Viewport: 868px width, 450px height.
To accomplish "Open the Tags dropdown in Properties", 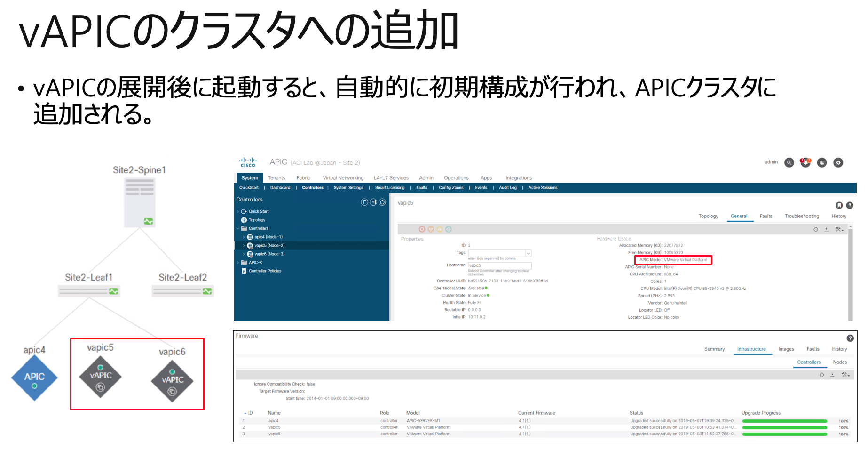I will pos(529,253).
